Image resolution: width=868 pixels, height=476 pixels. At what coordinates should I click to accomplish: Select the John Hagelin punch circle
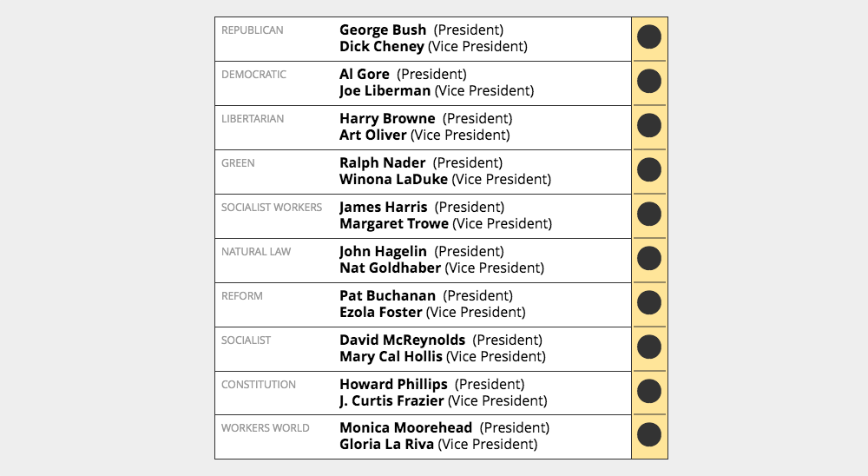[649, 258]
